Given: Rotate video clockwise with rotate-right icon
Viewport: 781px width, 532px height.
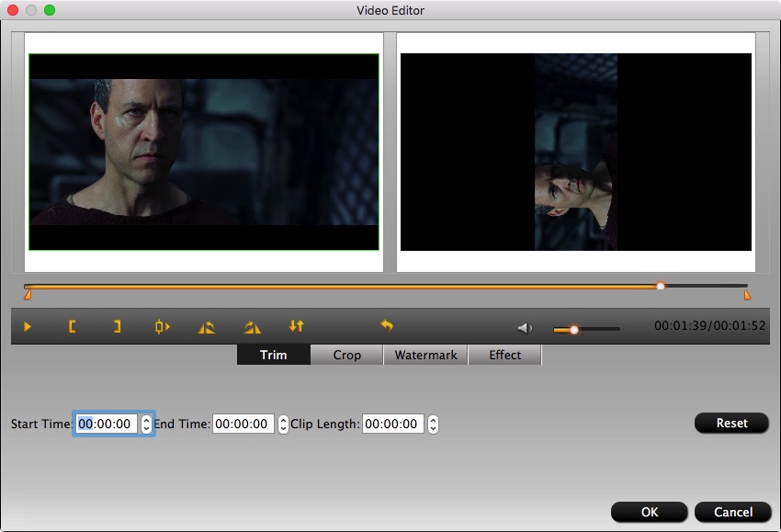Looking at the screenshot, I should pos(252,326).
